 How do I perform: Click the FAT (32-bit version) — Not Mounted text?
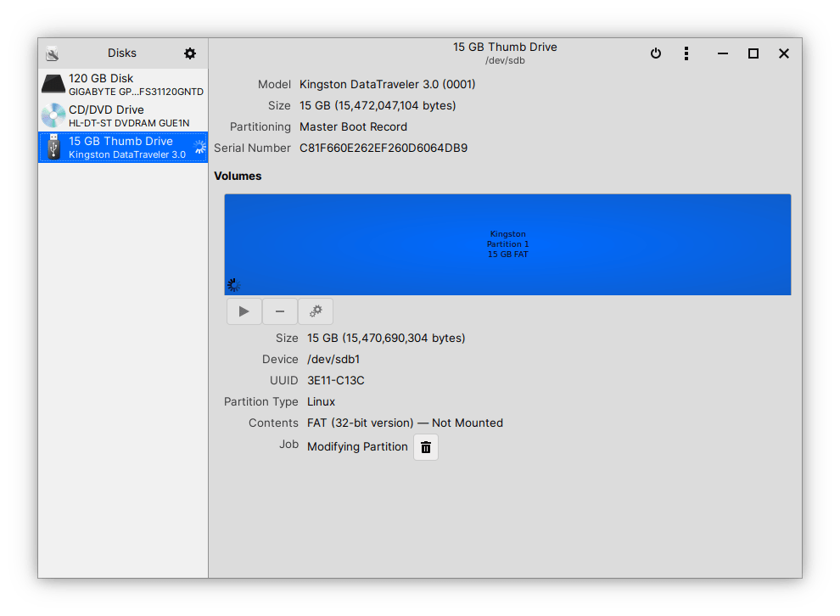[x=405, y=423]
